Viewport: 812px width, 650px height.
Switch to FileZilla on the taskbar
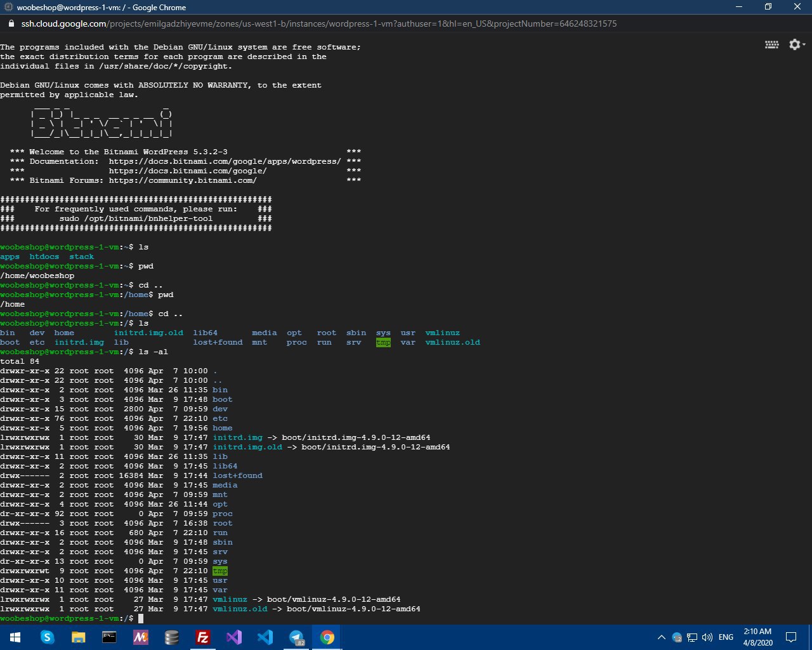[203, 637]
